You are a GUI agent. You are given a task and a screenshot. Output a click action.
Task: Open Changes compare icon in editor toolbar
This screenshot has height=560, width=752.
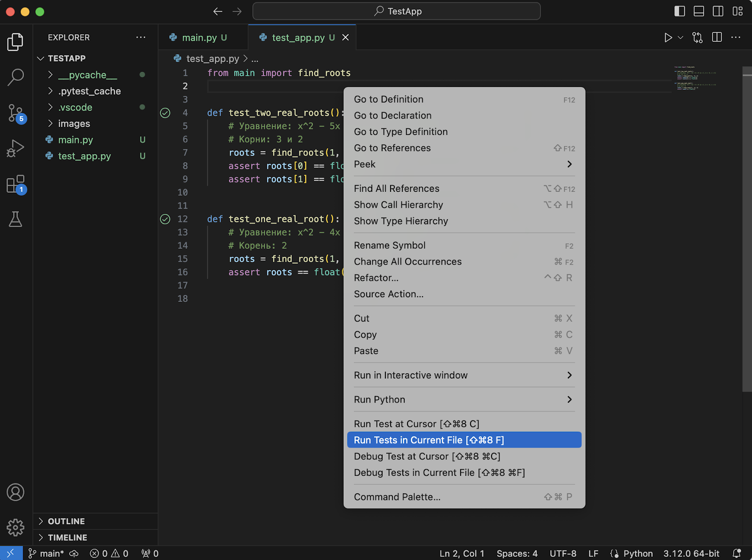click(697, 38)
